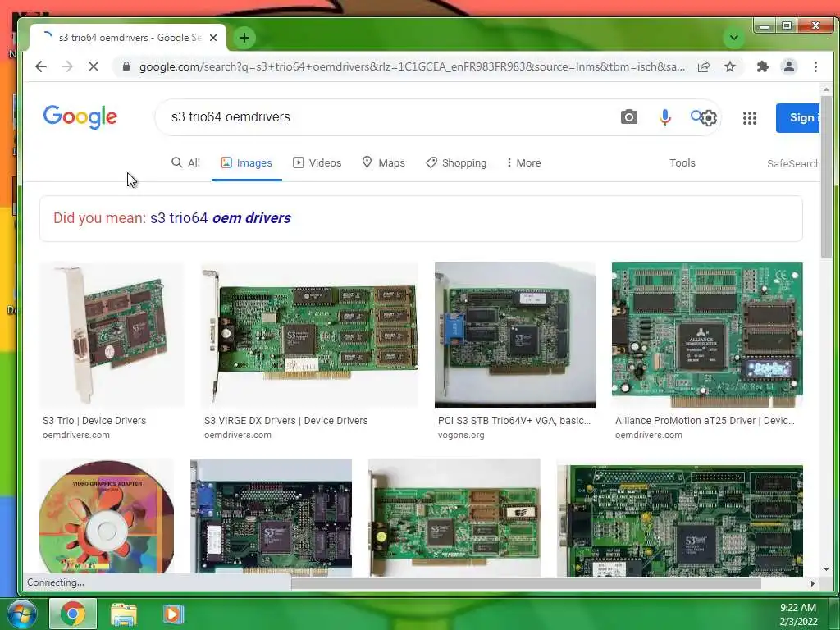Open the Shopping results tab
840x630 pixels.
pyautogui.click(x=456, y=163)
